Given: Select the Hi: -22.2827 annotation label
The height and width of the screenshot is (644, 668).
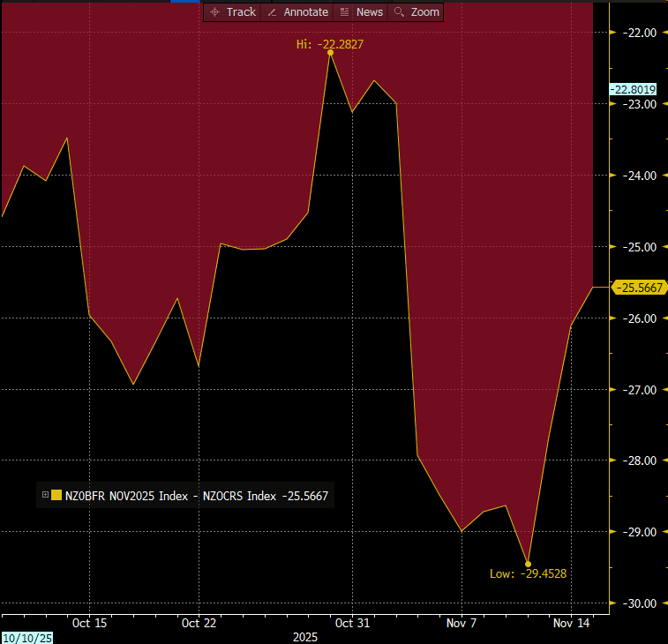Looking at the screenshot, I should tap(330, 42).
